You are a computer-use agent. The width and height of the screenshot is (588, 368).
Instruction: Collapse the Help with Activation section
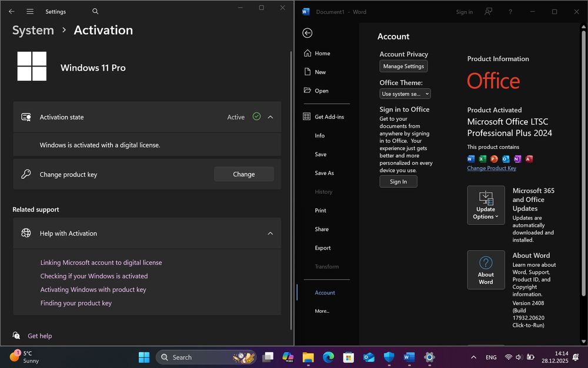pyautogui.click(x=270, y=233)
